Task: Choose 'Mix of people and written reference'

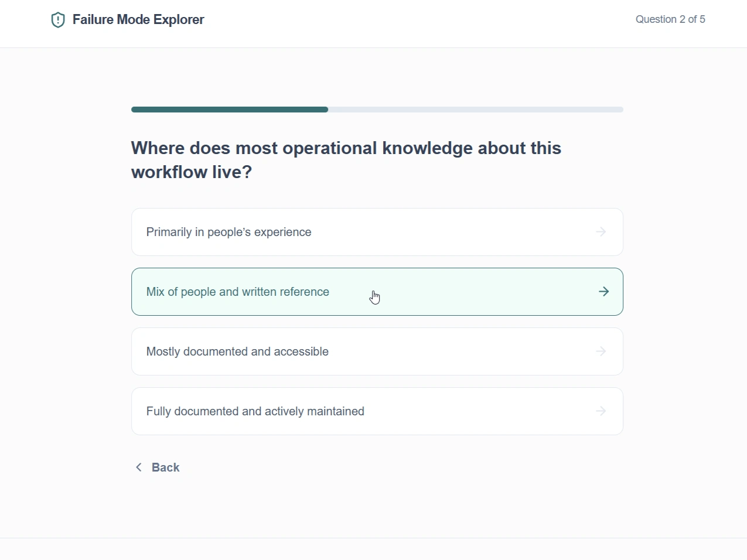Action: pyautogui.click(x=238, y=292)
